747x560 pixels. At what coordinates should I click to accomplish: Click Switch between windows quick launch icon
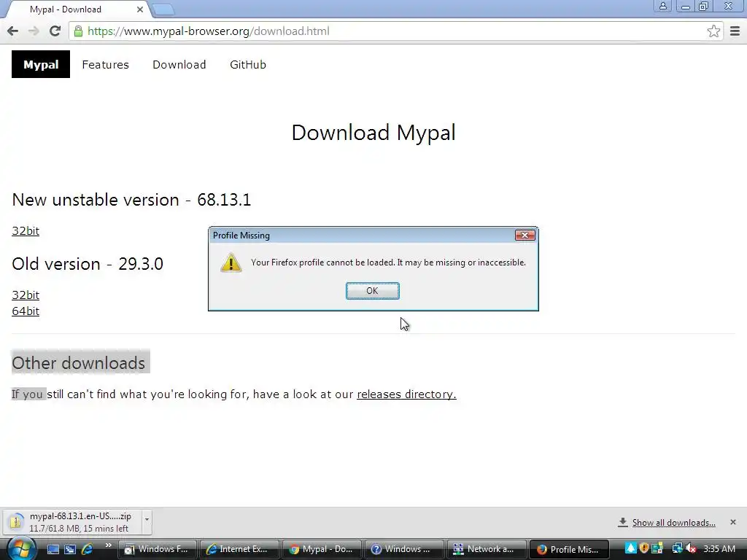(x=70, y=550)
